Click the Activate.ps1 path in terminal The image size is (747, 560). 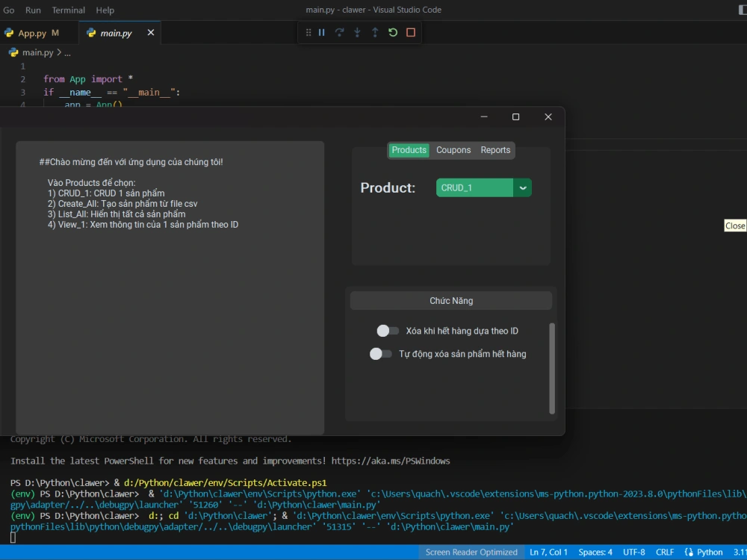point(226,483)
